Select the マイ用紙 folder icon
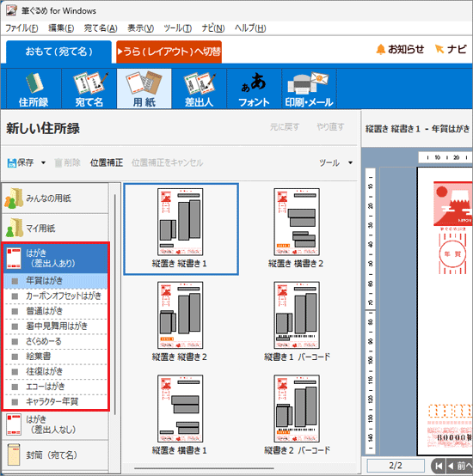The image size is (473, 476). pyautogui.click(x=15, y=228)
